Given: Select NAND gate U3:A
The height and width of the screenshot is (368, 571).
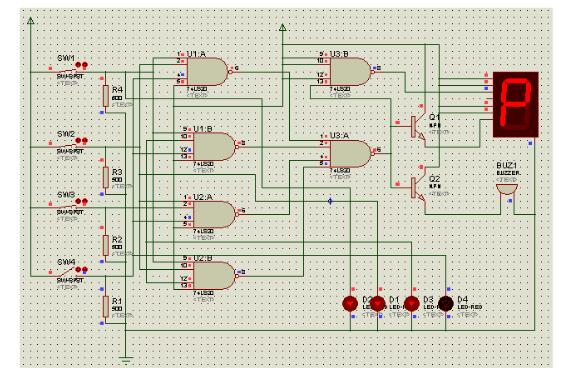Looking at the screenshot, I should (350, 154).
